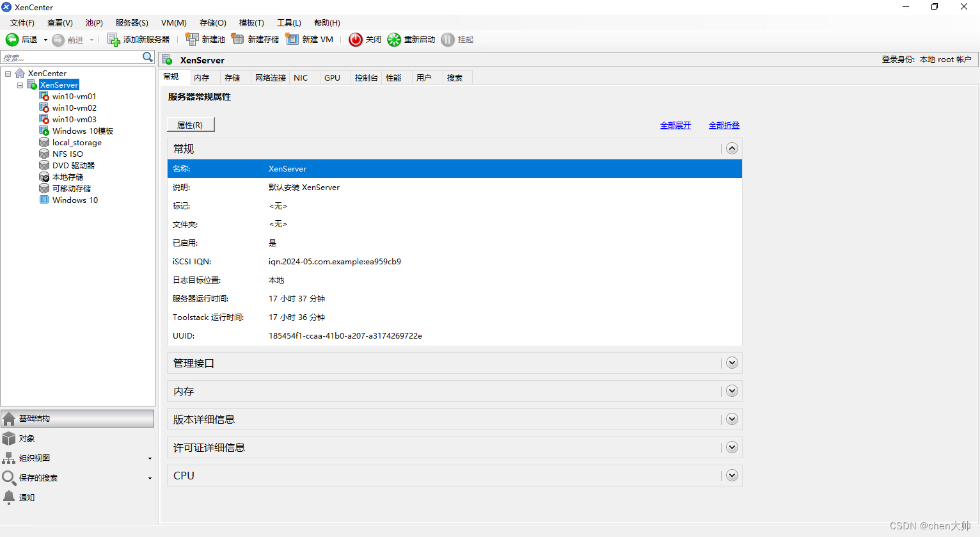Click the New Pool (新建池) icon

click(x=192, y=40)
